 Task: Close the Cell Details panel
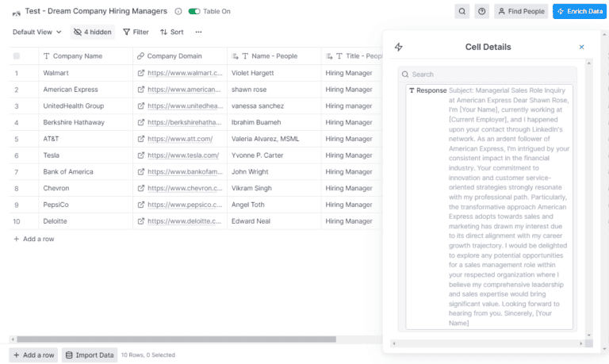coord(581,47)
